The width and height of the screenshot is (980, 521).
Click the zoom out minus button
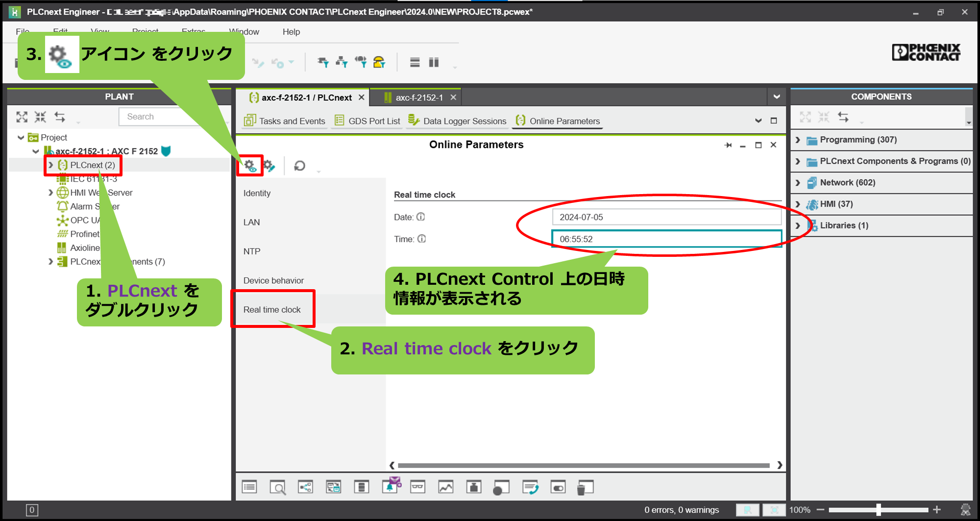[x=821, y=510]
